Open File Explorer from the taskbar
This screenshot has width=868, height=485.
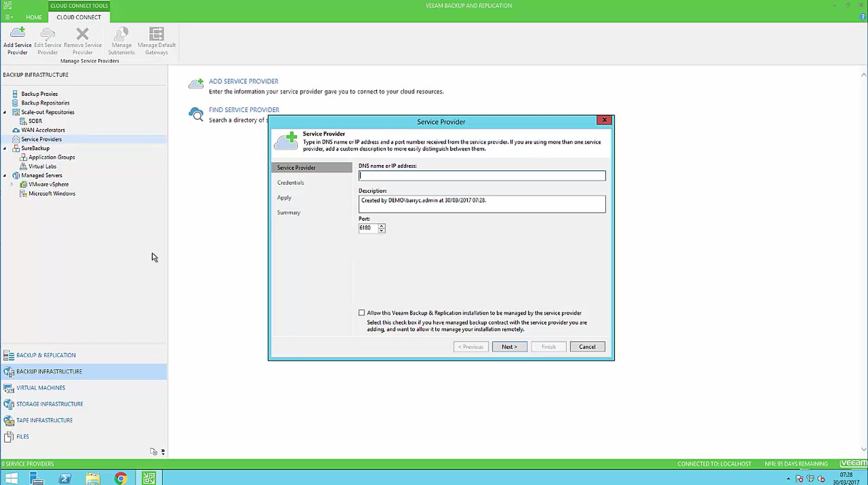[x=93, y=478]
